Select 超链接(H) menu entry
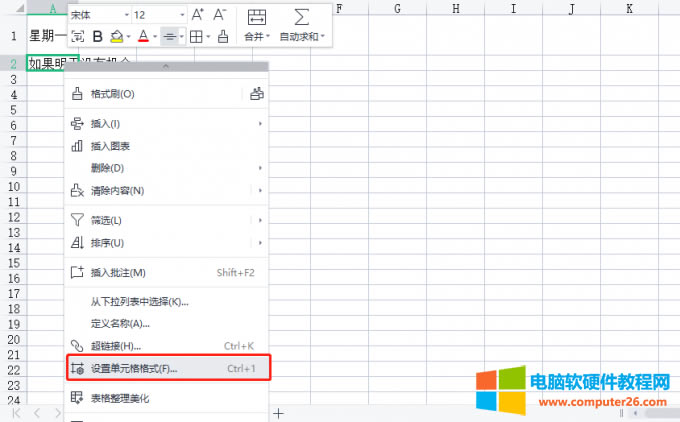 (x=116, y=346)
